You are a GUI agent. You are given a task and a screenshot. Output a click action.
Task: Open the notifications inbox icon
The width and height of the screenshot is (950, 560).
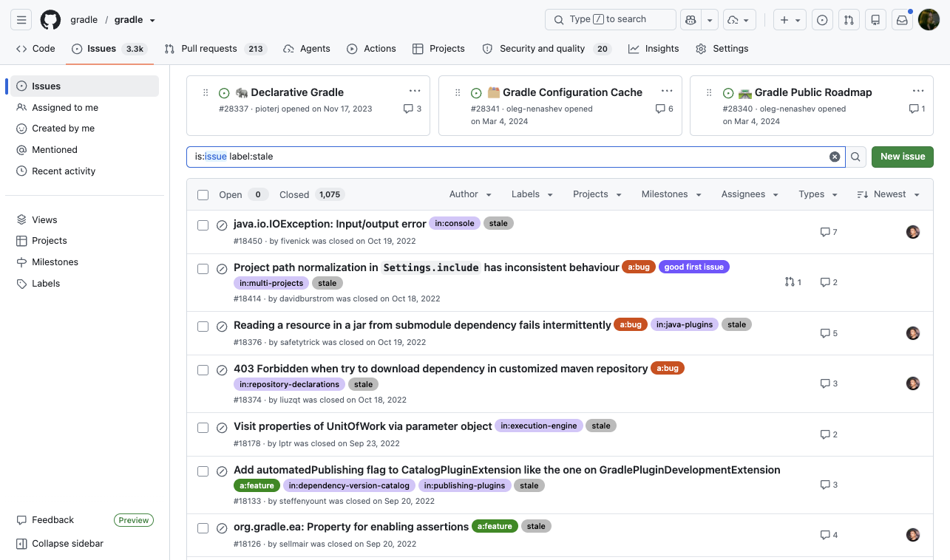tap(902, 20)
